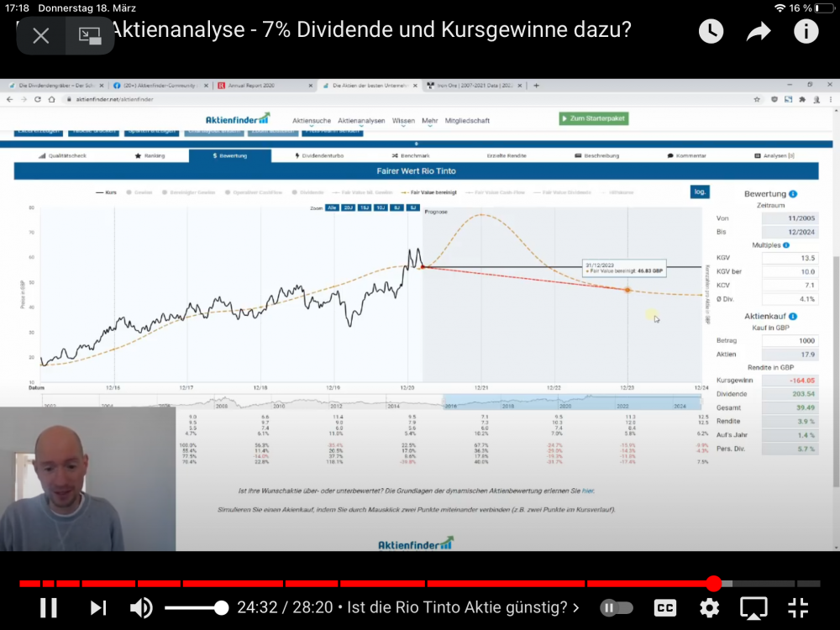Click the Aktienfinder logo in header
The width and height of the screenshot is (840, 630).
pos(238,119)
